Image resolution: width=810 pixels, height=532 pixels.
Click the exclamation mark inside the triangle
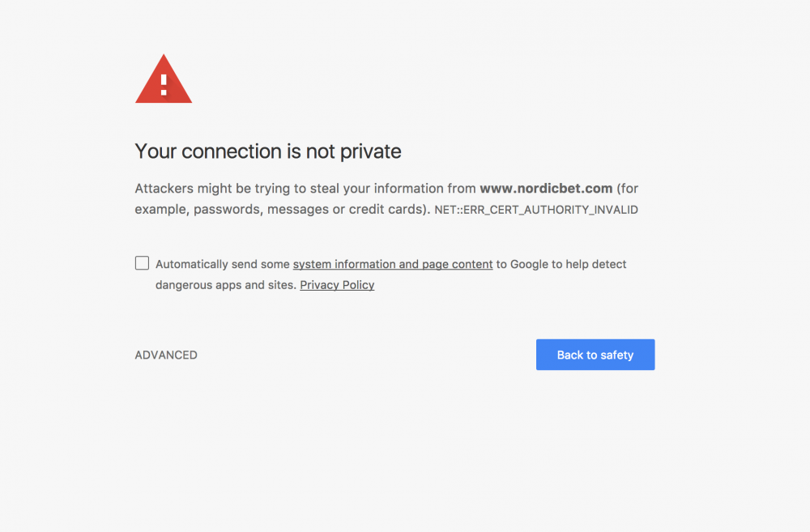pos(164,82)
